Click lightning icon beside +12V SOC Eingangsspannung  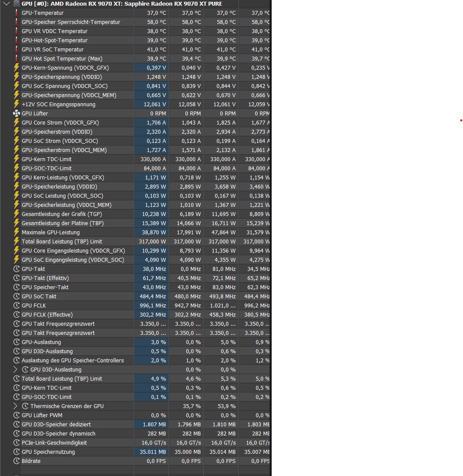point(17,104)
